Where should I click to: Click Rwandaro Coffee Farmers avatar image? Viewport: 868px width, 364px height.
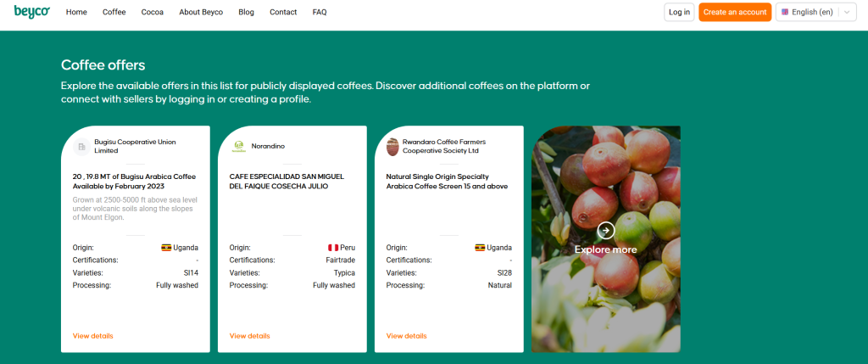(392, 147)
